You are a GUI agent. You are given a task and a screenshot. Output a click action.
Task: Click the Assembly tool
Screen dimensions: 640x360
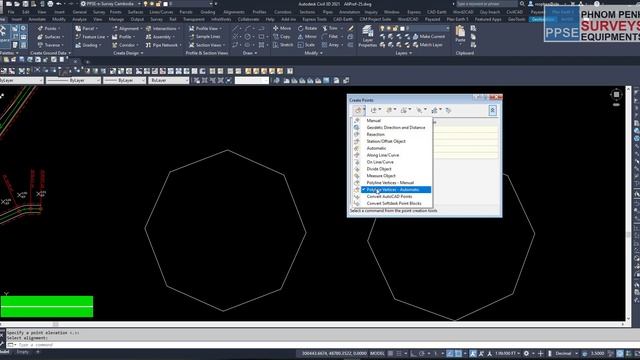tap(160, 37)
